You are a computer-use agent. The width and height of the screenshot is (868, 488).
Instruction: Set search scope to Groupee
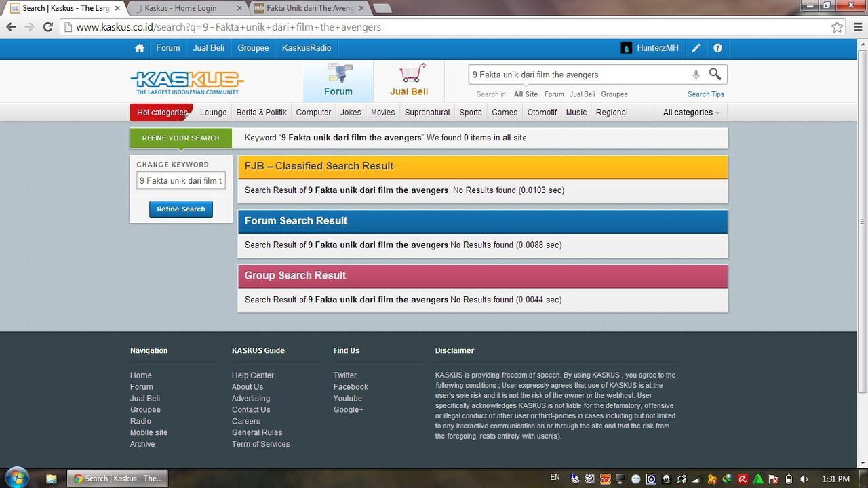coord(614,94)
